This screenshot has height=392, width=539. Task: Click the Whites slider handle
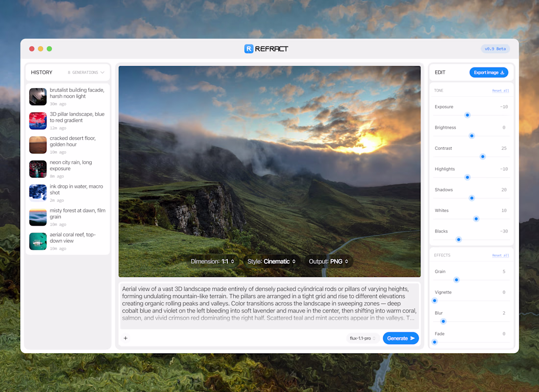(x=476, y=219)
